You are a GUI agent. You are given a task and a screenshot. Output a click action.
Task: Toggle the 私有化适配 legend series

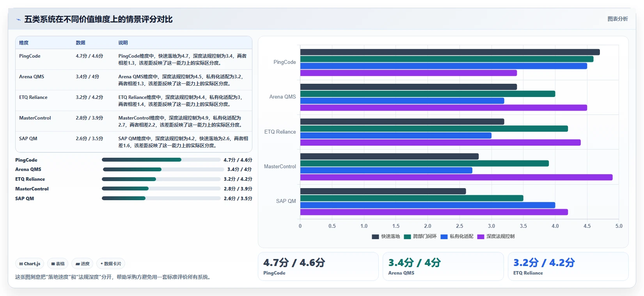[x=457, y=236]
